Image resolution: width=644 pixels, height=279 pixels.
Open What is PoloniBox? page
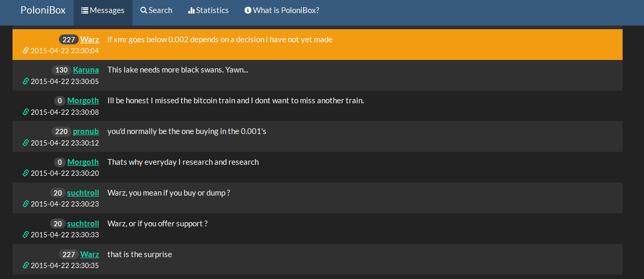282,10
